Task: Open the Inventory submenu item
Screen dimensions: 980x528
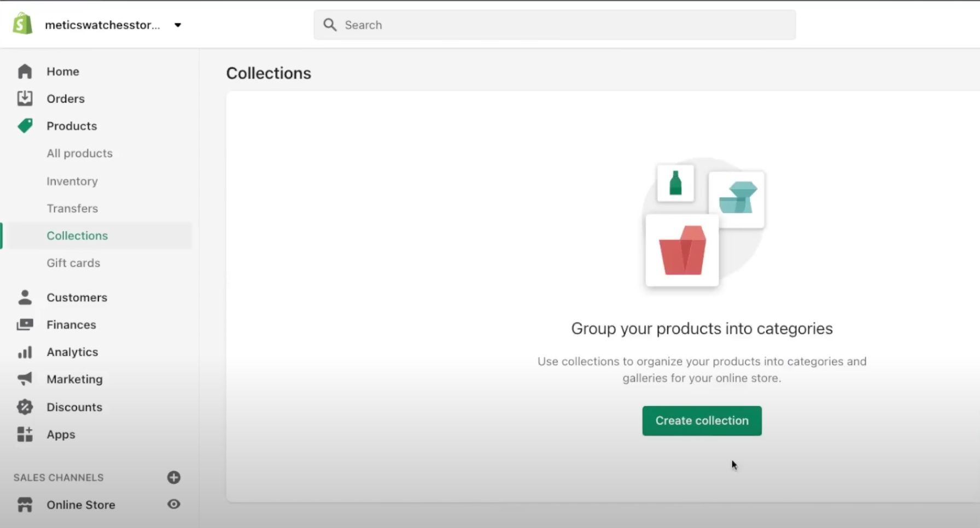Action: (x=72, y=181)
